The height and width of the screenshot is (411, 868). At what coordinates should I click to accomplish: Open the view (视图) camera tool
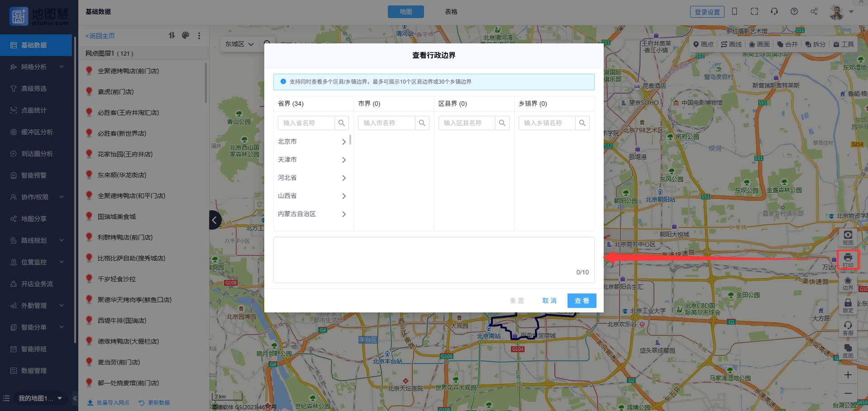pyautogui.click(x=848, y=237)
